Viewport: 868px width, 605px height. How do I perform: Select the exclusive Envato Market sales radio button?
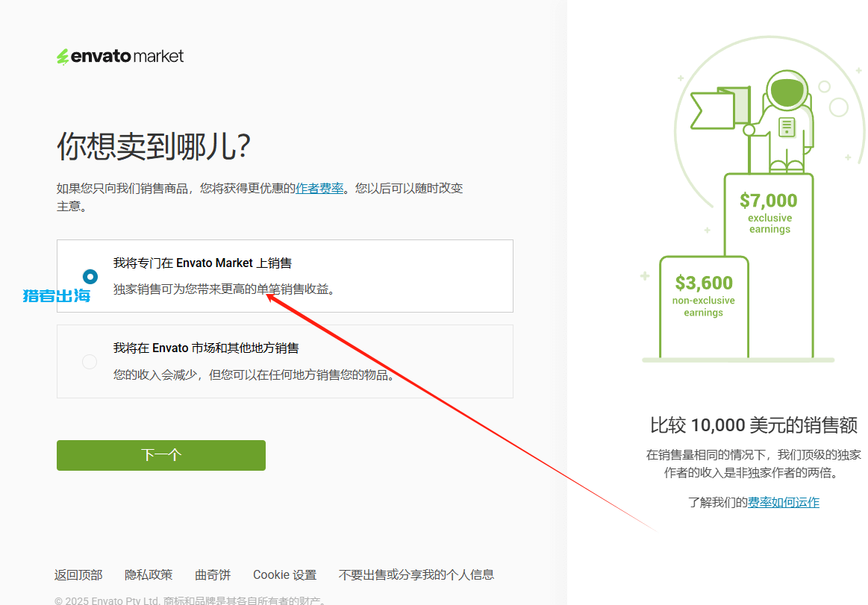[x=90, y=276]
